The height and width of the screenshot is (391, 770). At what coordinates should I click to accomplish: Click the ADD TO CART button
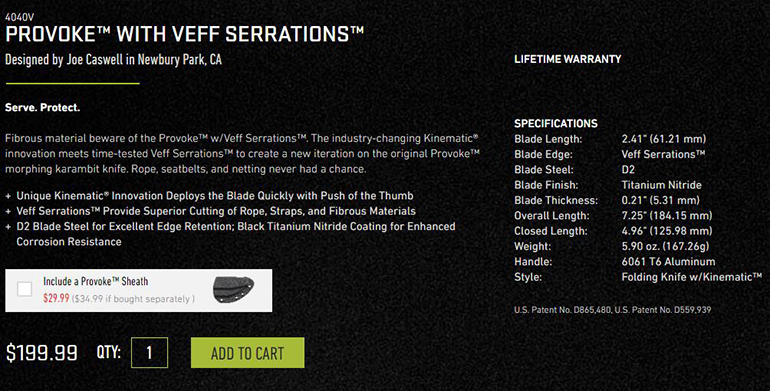pyautogui.click(x=248, y=353)
